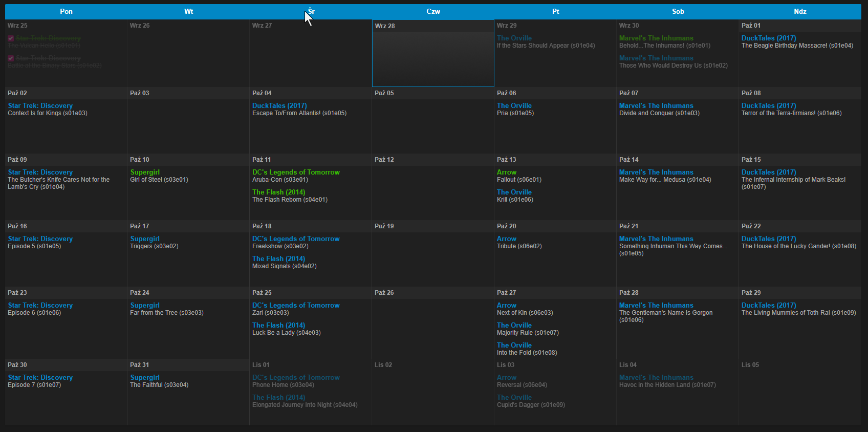Open Star Trek: Discovery on Paź 02
Viewport: 868px width, 432px height.
40,105
